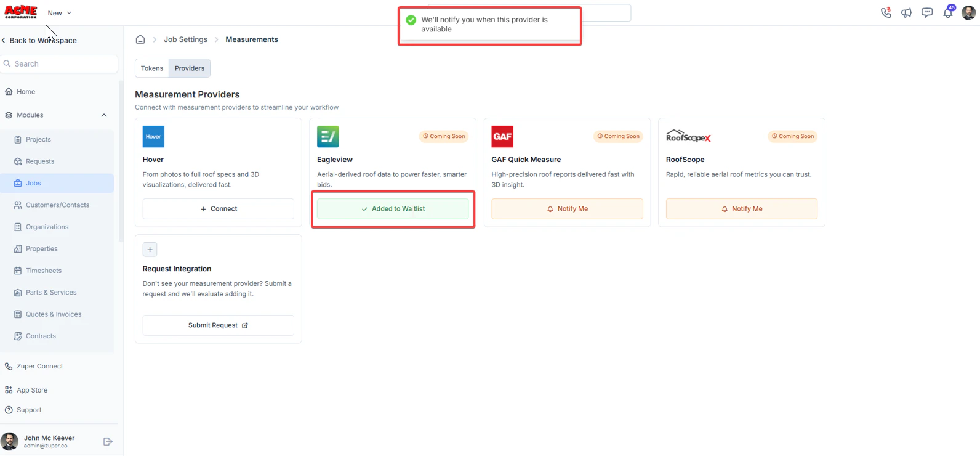Click the Eagleview provider logo
The width and height of the screenshot is (980, 456).
point(328,137)
